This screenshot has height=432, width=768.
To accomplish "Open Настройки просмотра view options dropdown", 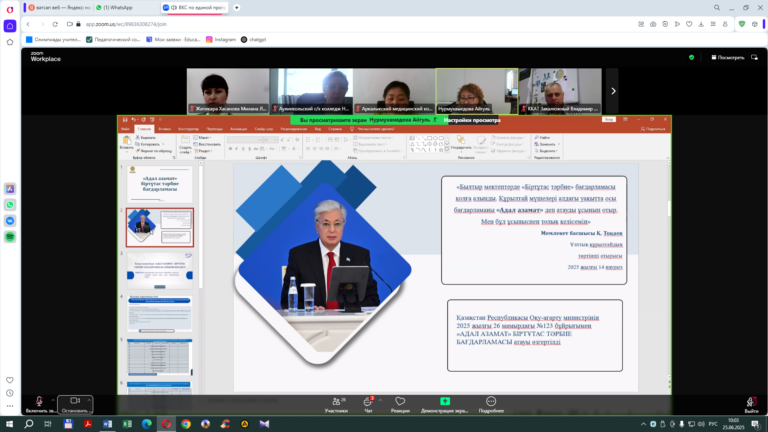I will pyautogui.click(x=472, y=120).
